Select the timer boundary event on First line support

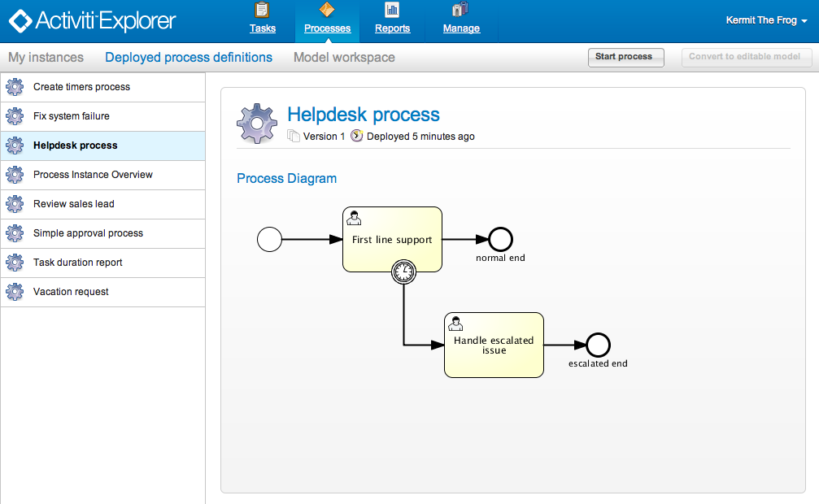tap(403, 272)
